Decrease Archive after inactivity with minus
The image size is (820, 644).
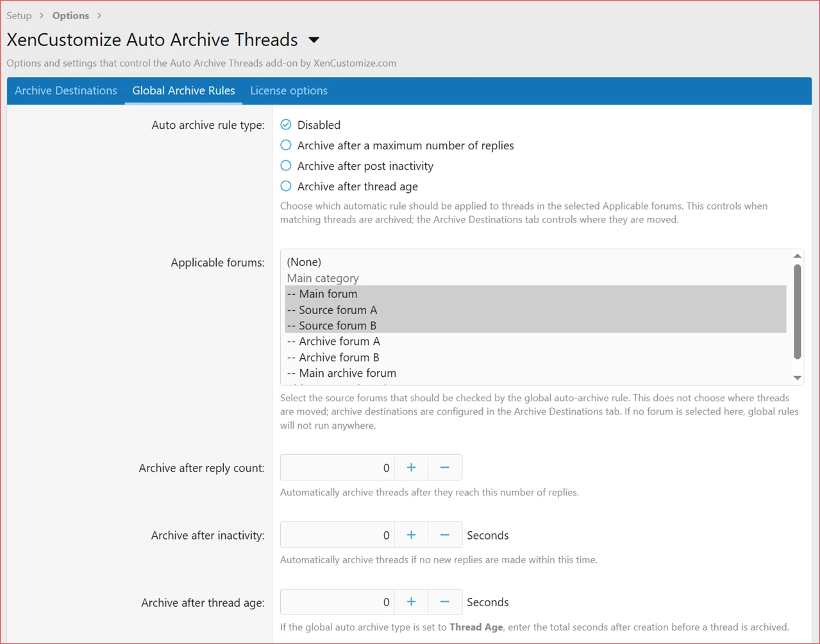pyautogui.click(x=445, y=535)
